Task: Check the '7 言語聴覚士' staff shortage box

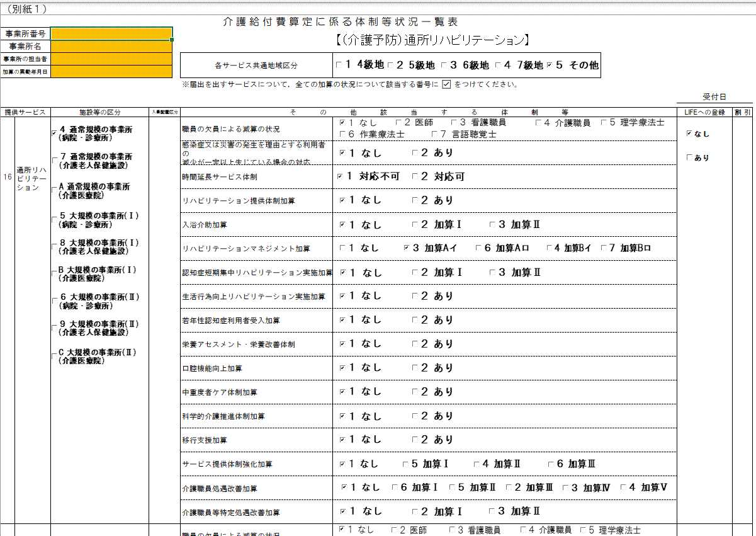Action: [435, 134]
